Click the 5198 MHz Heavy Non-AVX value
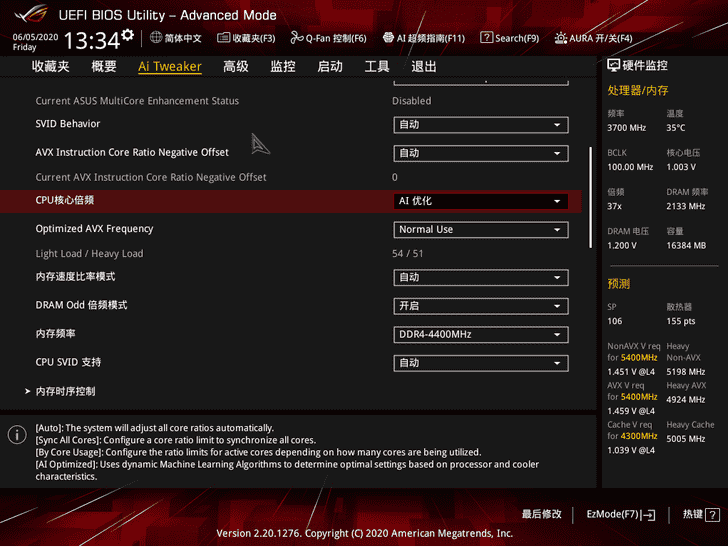The height and width of the screenshot is (547, 728). click(x=686, y=372)
